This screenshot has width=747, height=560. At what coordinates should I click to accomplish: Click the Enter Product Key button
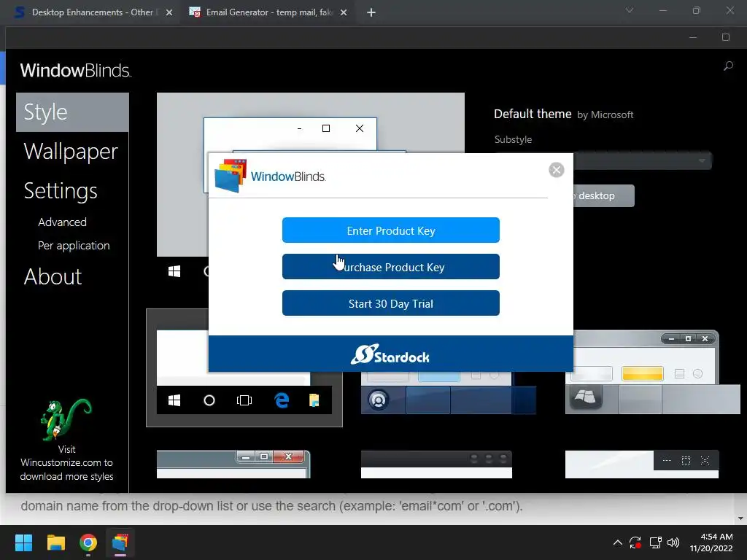point(391,230)
